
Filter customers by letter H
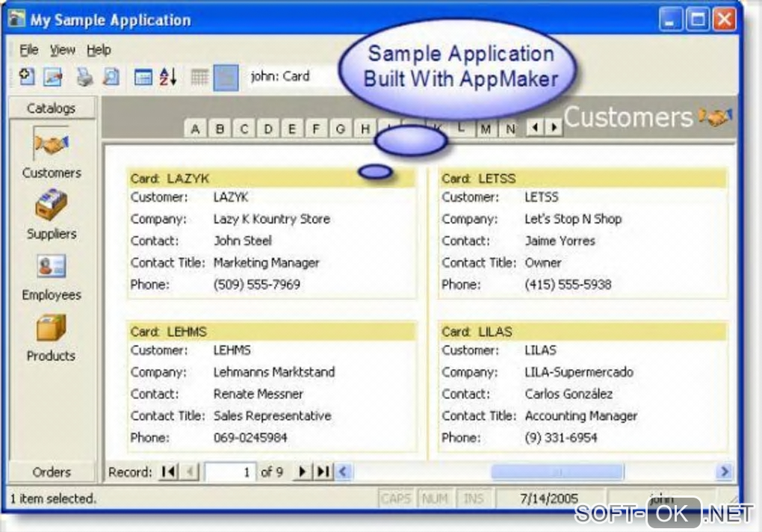pos(365,129)
